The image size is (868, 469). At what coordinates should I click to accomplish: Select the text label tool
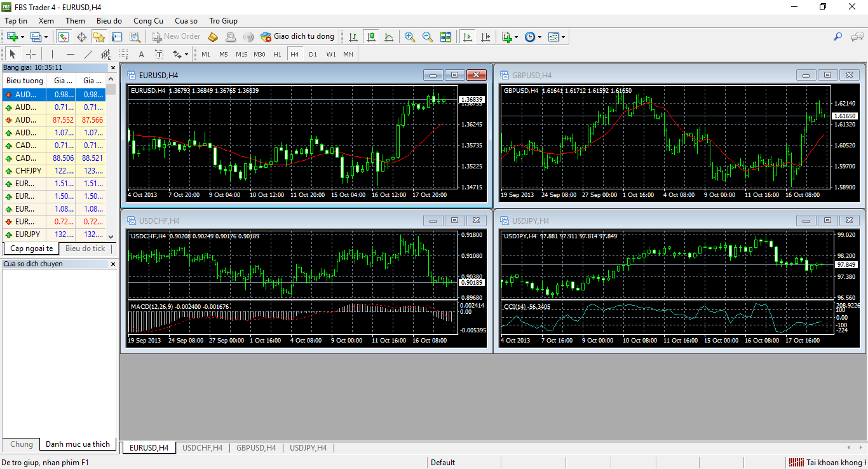(159, 54)
